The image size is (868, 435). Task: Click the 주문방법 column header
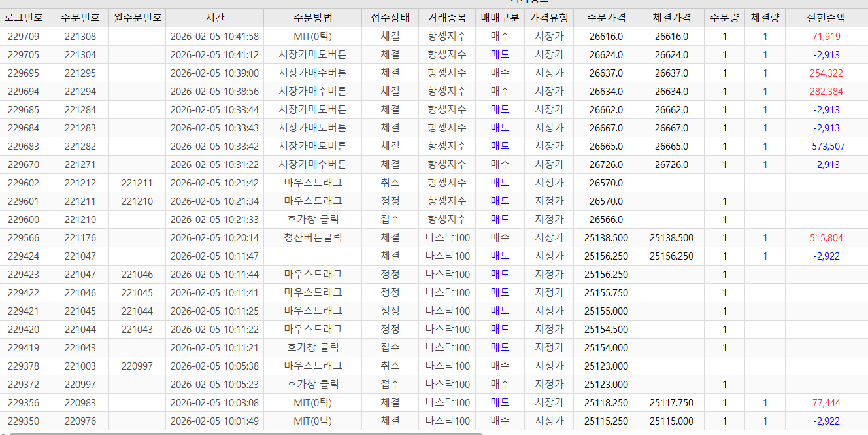312,18
